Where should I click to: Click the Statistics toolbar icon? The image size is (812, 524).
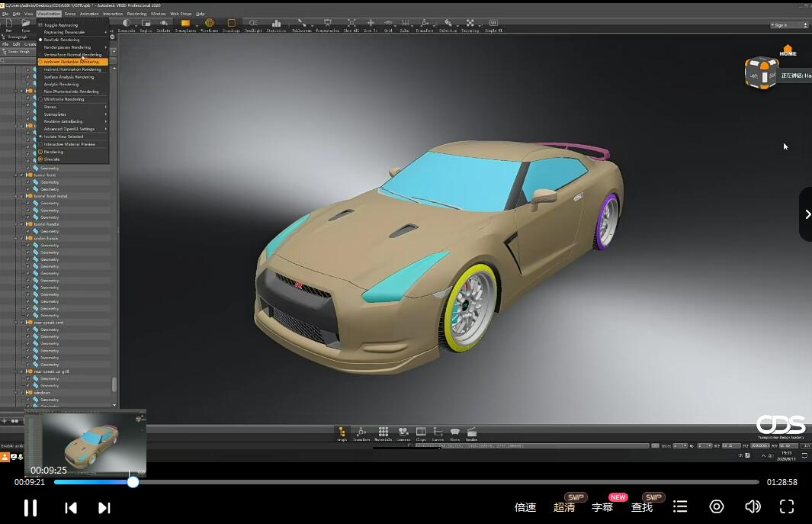pyautogui.click(x=276, y=24)
